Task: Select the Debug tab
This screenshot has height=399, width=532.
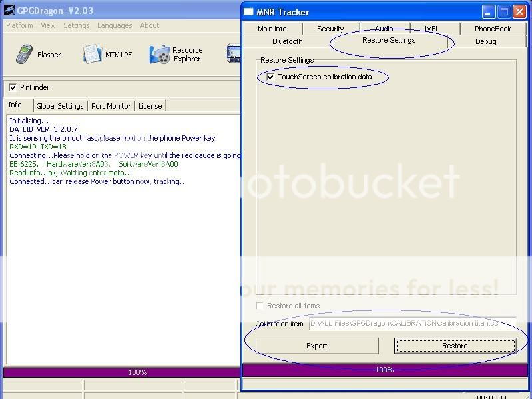Action: point(486,41)
